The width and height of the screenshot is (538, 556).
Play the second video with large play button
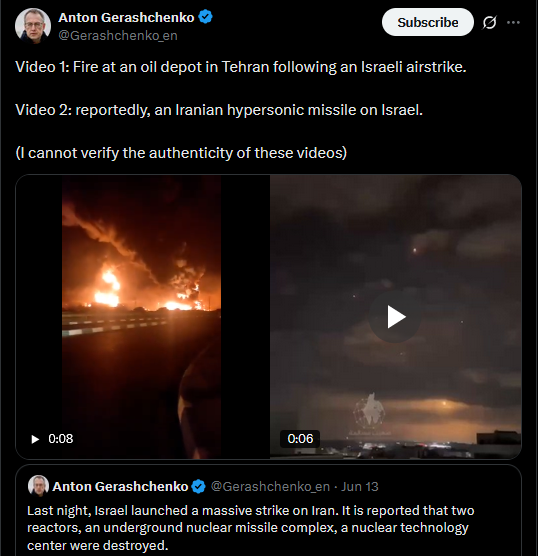(395, 317)
